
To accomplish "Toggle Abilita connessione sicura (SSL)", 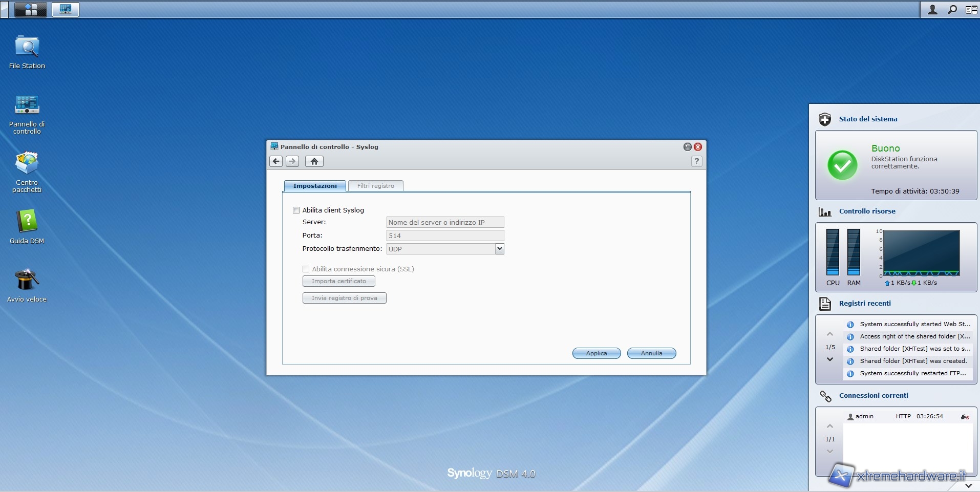I will tap(306, 269).
